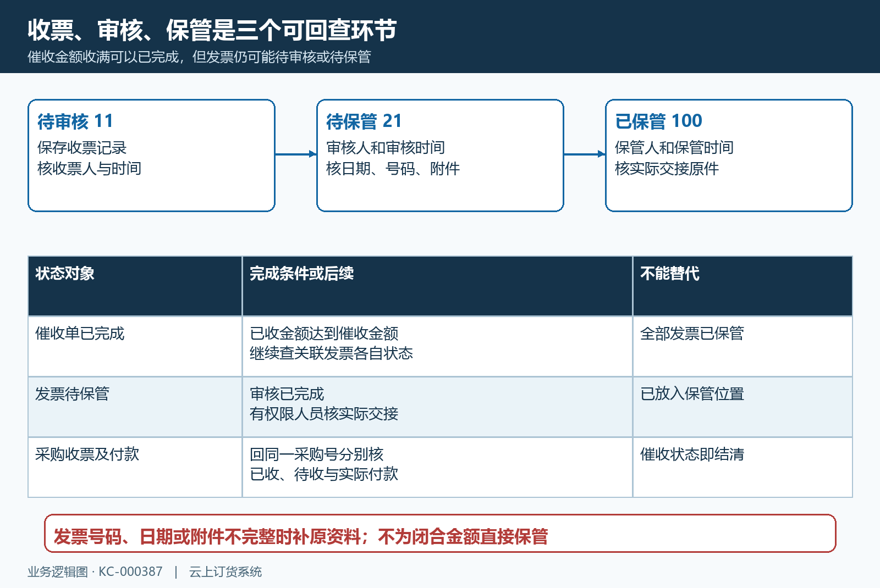880x588 pixels.
Task: Click the 待保管 21 card heading
Action: [364, 121]
